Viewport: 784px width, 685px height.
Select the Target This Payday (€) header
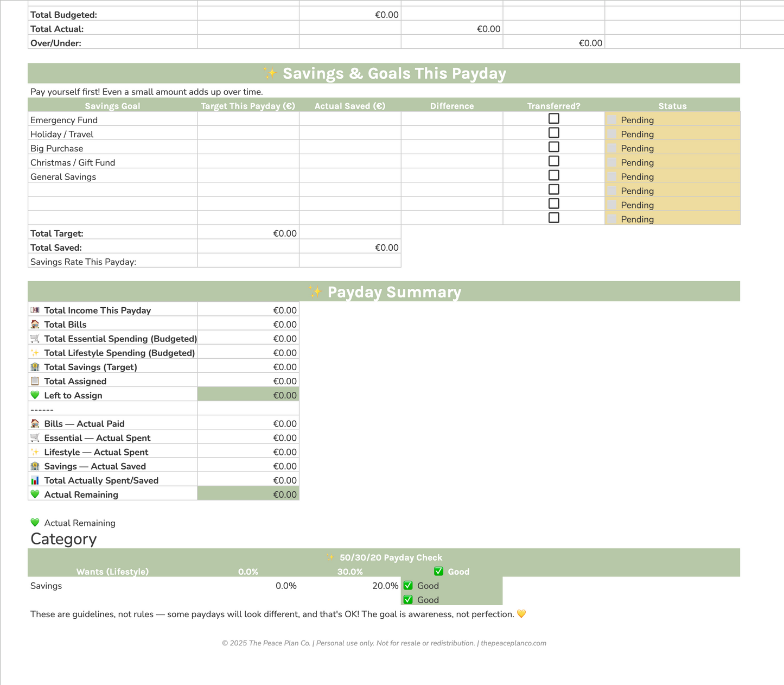(x=248, y=105)
